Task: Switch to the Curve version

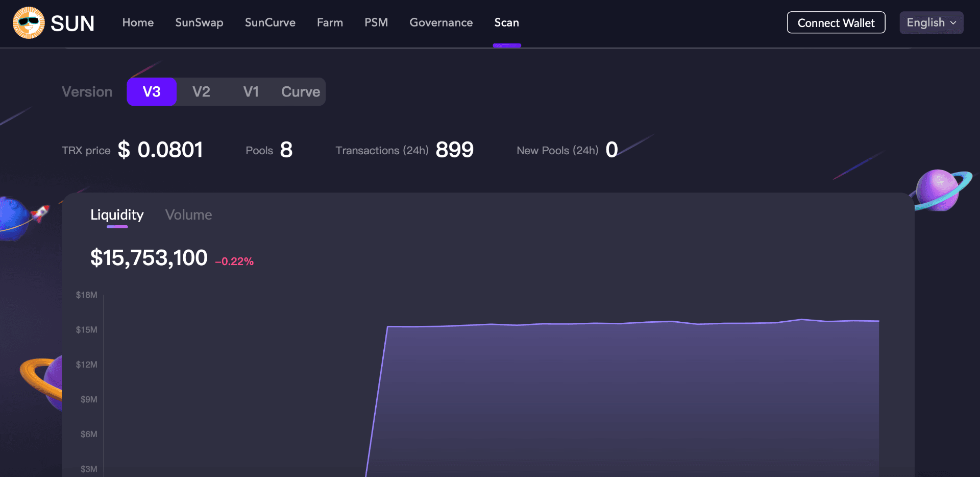Action: coord(301,92)
